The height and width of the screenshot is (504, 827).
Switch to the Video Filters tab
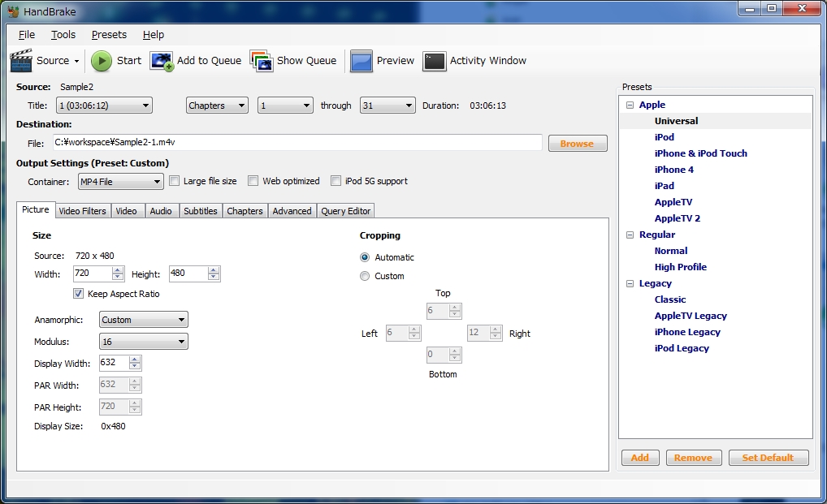point(82,211)
